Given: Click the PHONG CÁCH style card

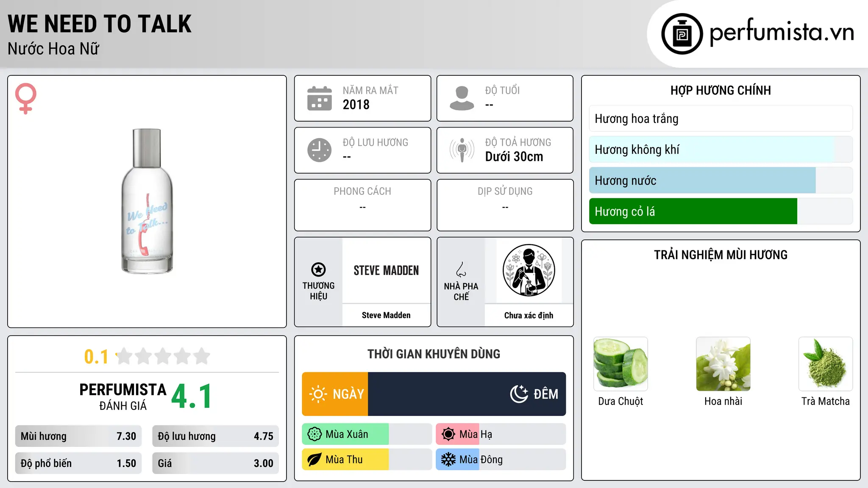Looking at the screenshot, I should point(362,205).
